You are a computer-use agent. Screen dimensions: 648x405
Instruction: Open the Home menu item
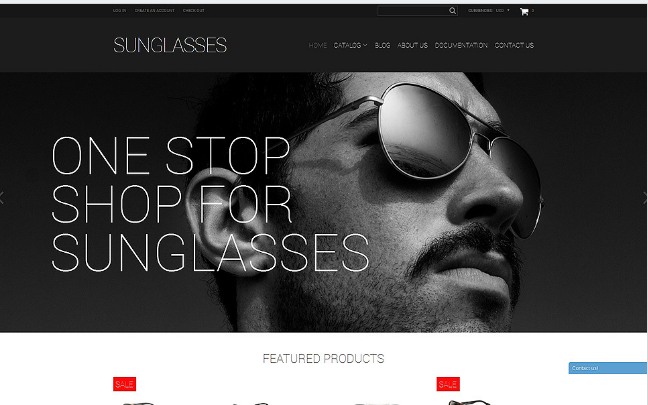[317, 45]
